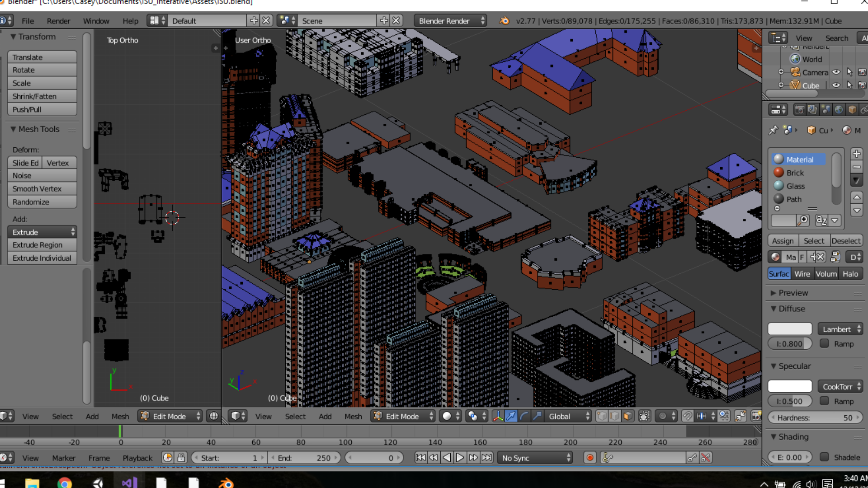Click the Blender icon in Windows taskbar
The height and width of the screenshot is (488, 868).
(x=226, y=483)
